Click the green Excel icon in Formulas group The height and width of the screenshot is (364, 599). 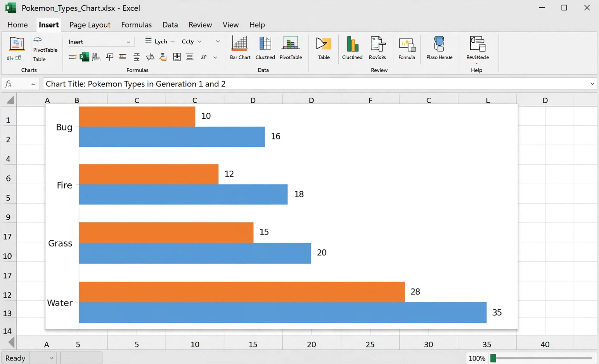click(x=84, y=57)
